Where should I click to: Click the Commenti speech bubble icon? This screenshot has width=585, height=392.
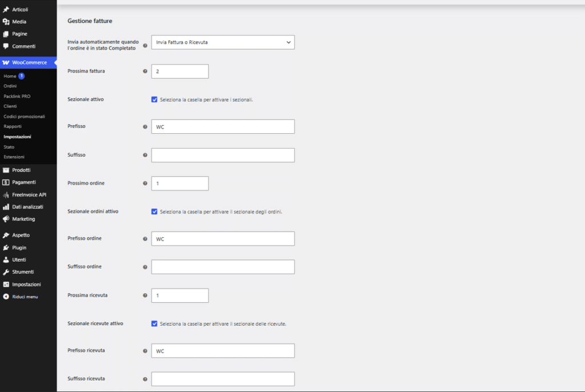6,46
